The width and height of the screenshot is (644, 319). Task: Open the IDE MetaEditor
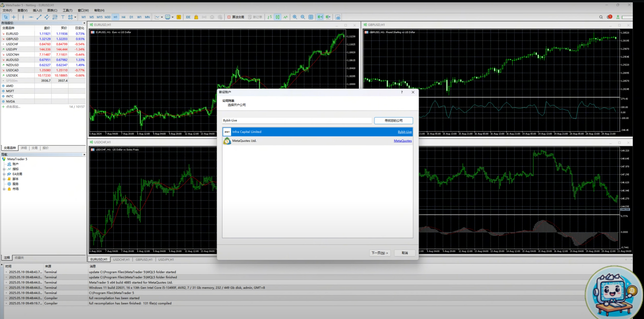coord(188,17)
